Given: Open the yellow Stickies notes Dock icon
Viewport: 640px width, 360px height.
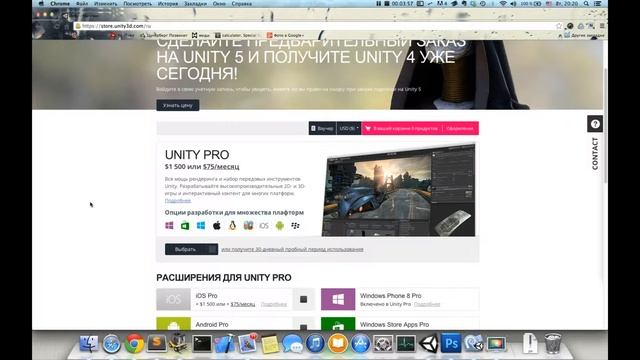Looking at the screenshot, I should click(x=270, y=344).
